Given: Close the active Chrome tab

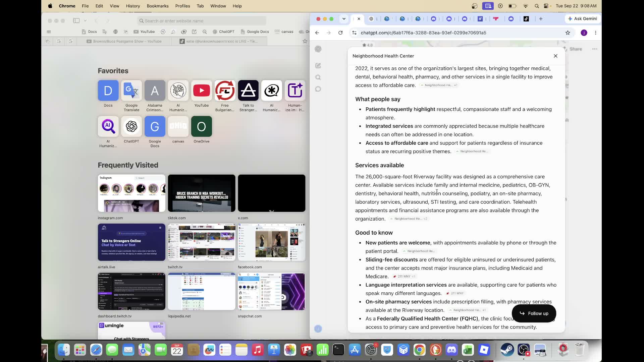Looking at the screenshot, I should click(x=359, y=19).
